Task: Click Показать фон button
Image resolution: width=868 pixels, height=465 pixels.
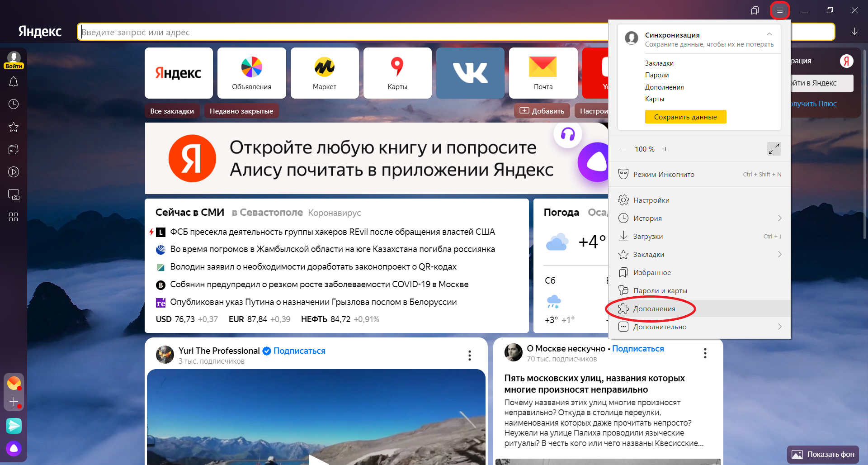Action: 823,454
